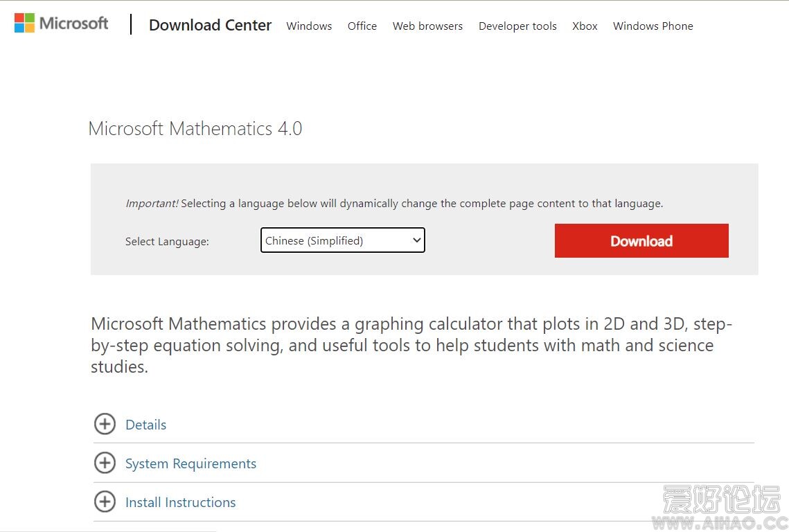Open the Developer tools menu item

point(517,26)
